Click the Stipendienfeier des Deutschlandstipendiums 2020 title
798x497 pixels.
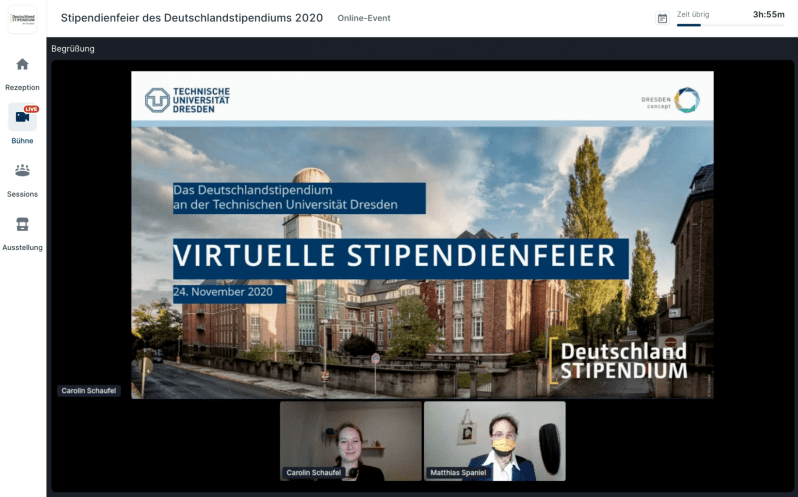(192, 18)
